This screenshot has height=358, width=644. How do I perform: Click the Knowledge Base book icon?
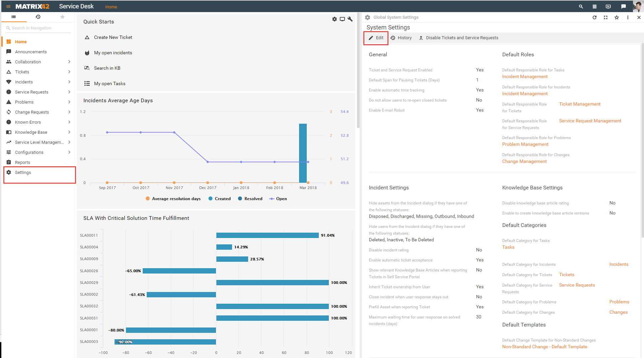[x=9, y=132]
